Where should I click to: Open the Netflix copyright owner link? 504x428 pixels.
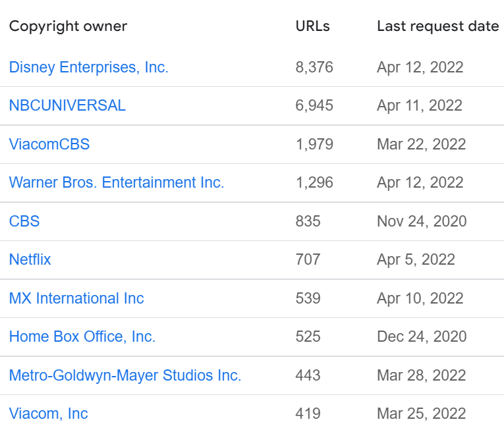[30, 259]
